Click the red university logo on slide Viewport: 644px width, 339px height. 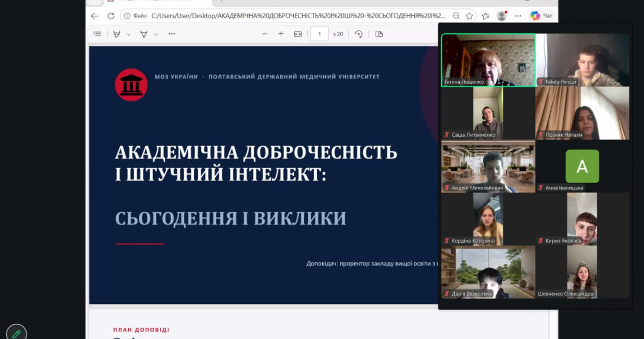point(131,85)
